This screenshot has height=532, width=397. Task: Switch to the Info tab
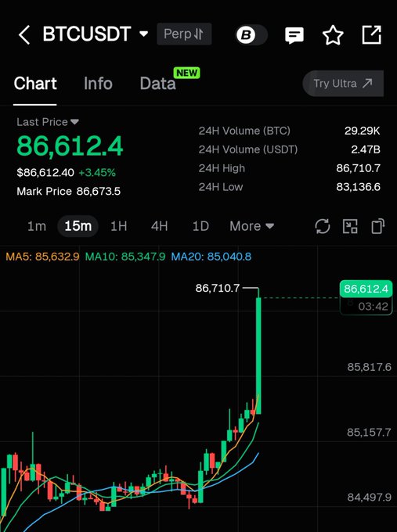click(98, 84)
